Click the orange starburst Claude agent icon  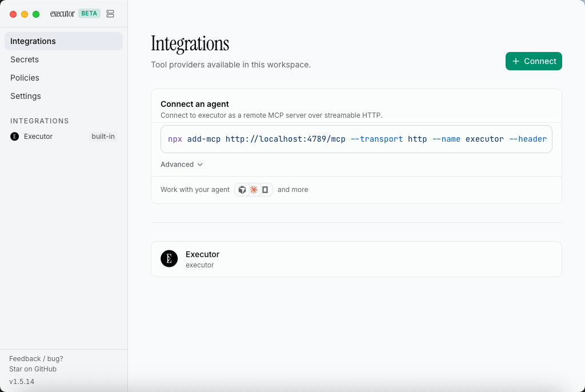254,190
